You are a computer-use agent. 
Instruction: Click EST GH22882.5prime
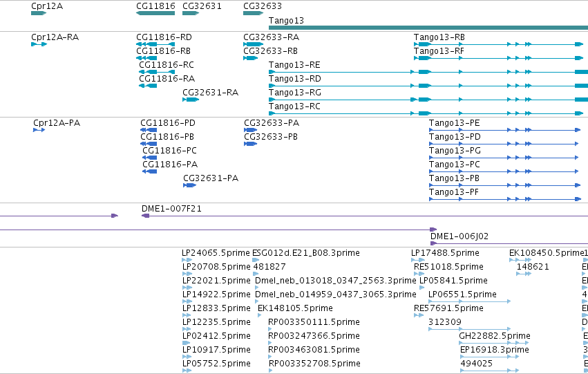[x=495, y=336]
